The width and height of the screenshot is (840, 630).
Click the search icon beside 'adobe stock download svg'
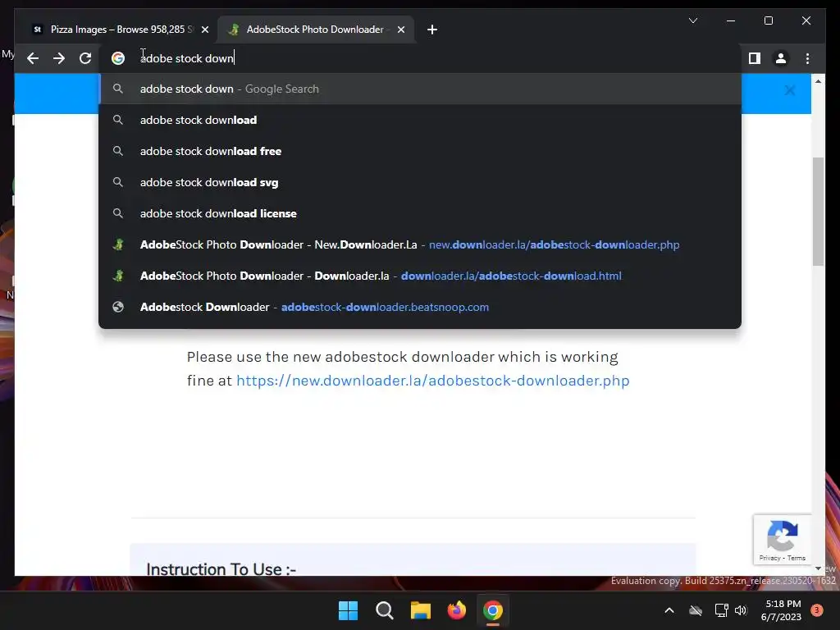(118, 182)
